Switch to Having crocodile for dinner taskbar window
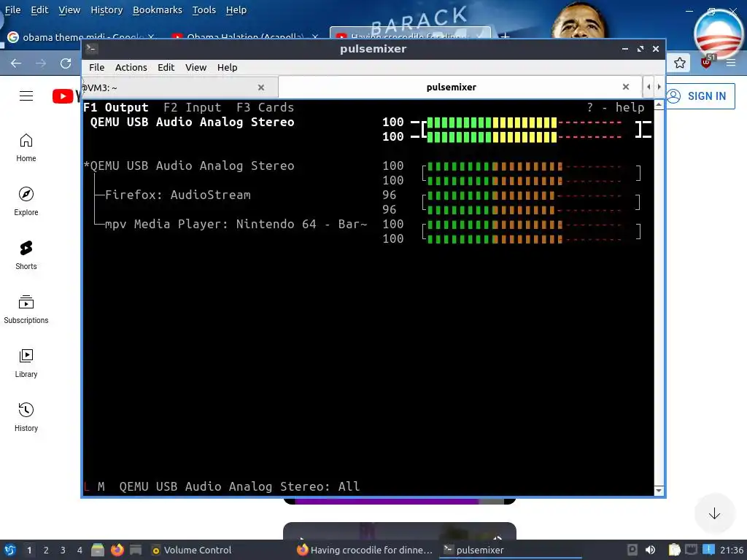The height and width of the screenshot is (560, 747). (x=365, y=550)
